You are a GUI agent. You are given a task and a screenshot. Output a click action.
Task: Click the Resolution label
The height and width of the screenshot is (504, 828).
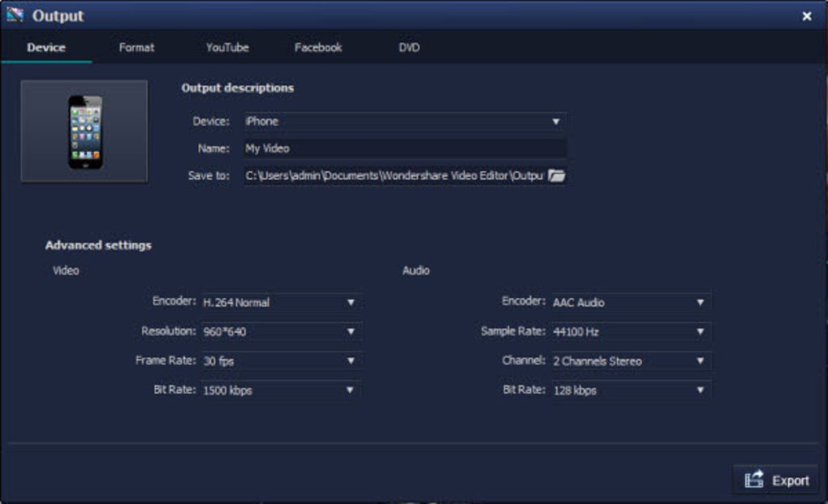pyautogui.click(x=169, y=331)
